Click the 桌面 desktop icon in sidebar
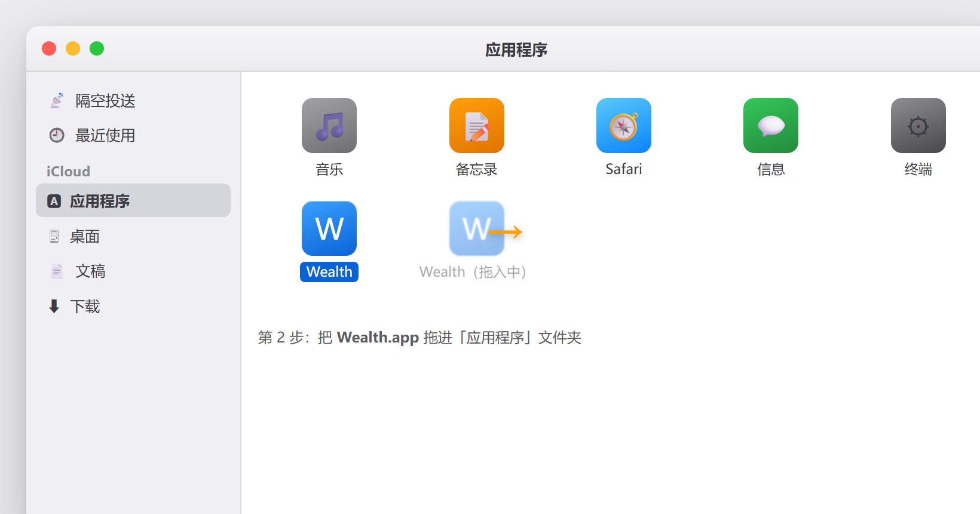This screenshot has height=514, width=980. pos(54,237)
